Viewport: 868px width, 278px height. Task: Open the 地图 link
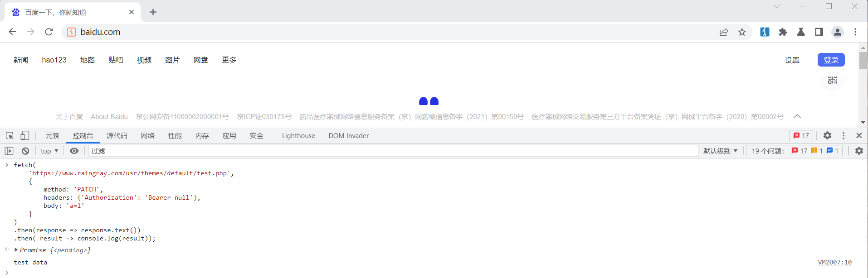[x=88, y=60]
